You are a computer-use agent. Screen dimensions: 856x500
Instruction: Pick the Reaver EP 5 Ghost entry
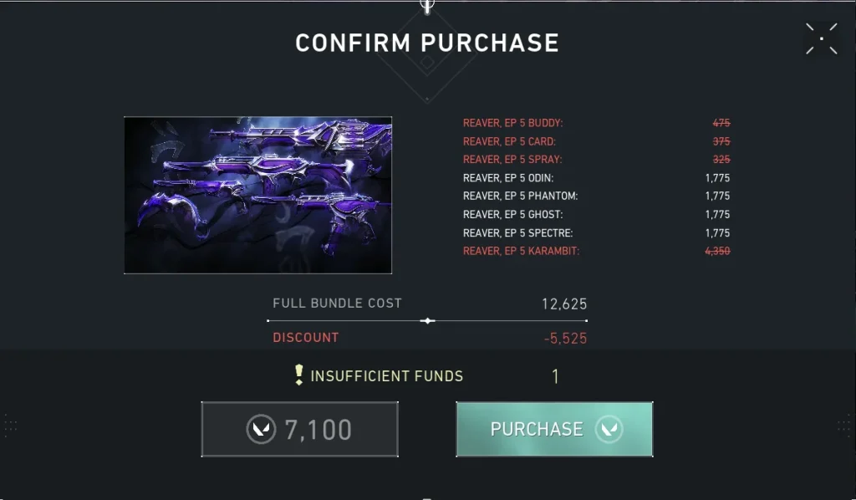point(512,215)
